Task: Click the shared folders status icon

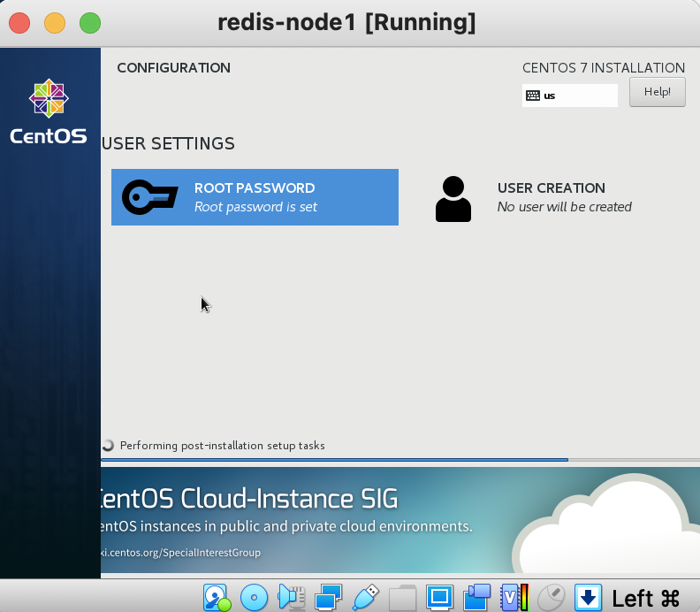Action: [x=402, y=597]
